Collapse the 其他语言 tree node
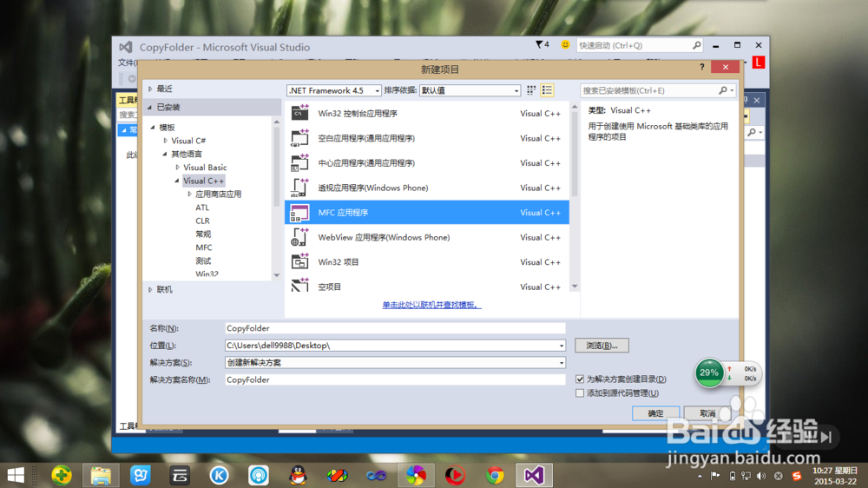Viewport: 868px width, 488px height. (x=165, y=154)
